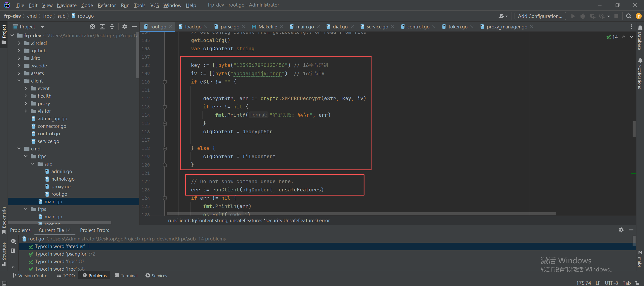
Task: Toggle the editor preview icon in Problems
Action: tap(13, 251)
